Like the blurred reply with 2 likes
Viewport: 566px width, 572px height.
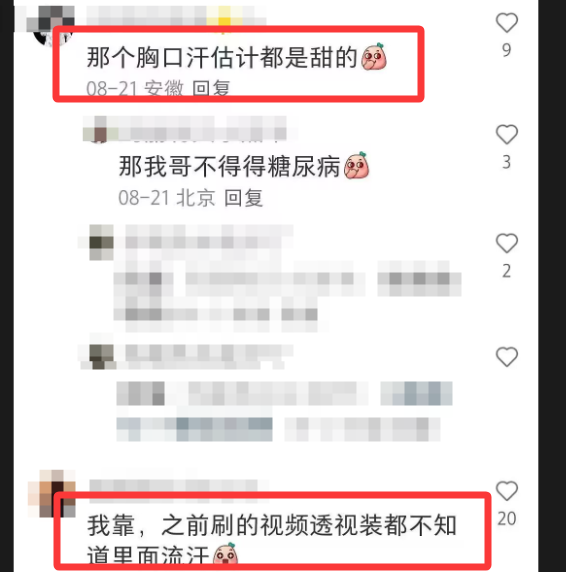coord(507,243)
